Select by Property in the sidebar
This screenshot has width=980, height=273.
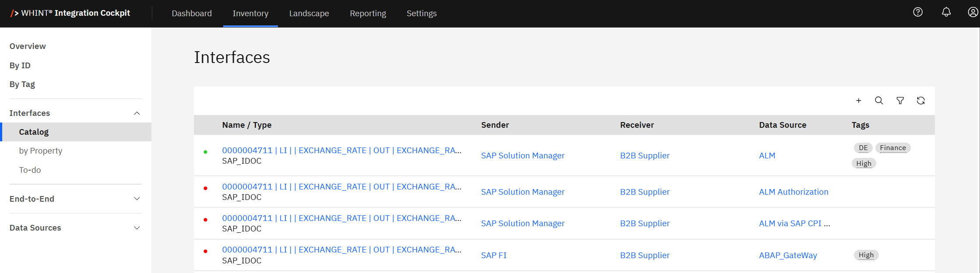[x=41, y=151]
